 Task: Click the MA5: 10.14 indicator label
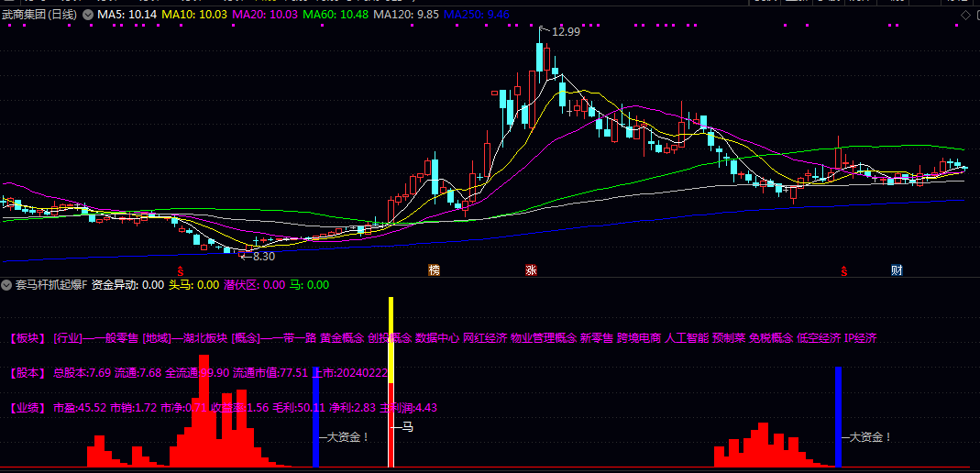click(x=127, y=15)
